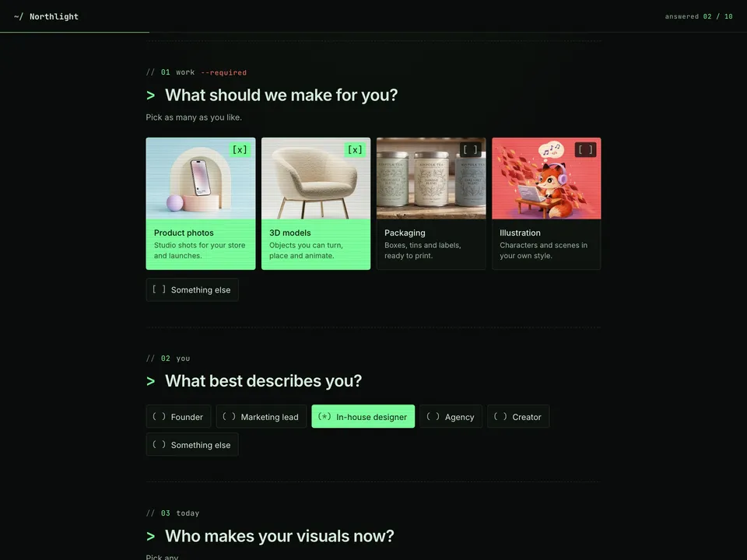
Task: Tick the Something else option under work
Action: 192,289
